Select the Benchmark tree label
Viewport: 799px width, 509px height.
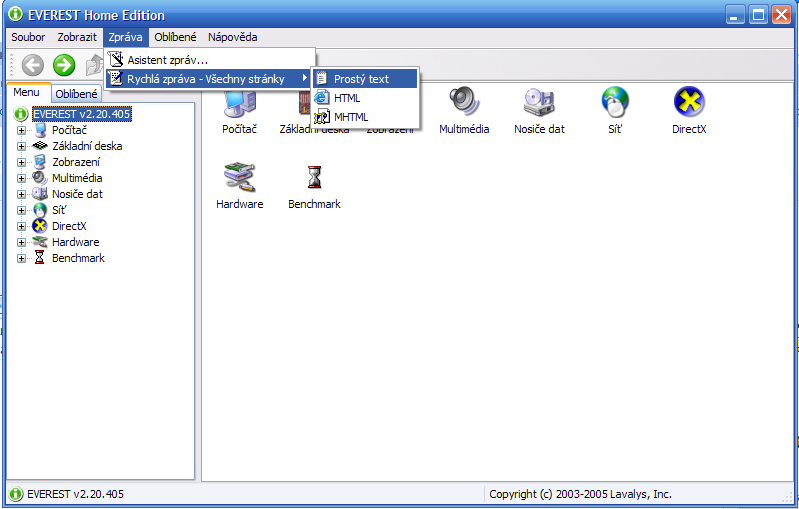pos(78,258)
